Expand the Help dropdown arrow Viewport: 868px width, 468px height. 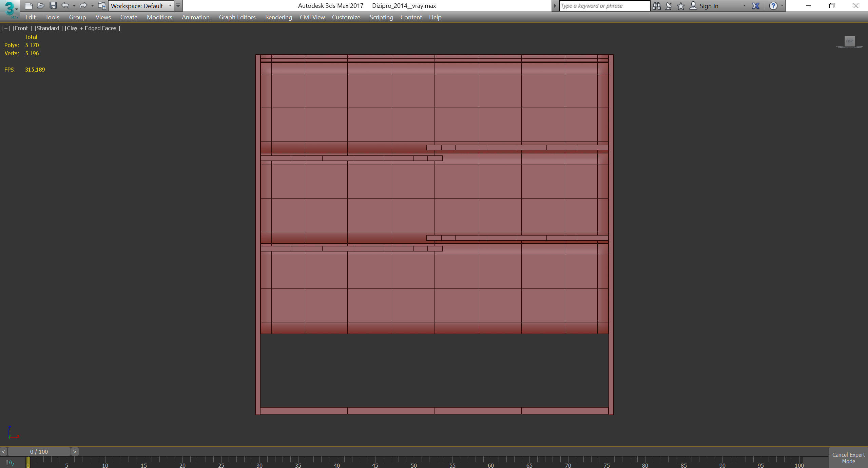point(782,6)
